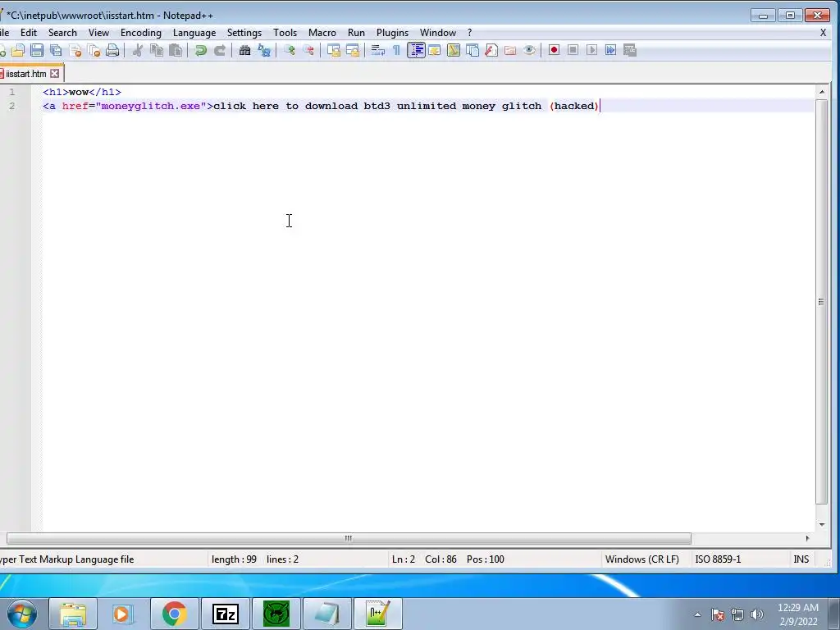Click the green Undo arrow icon
840x630 pixels.
coord(201,50)
